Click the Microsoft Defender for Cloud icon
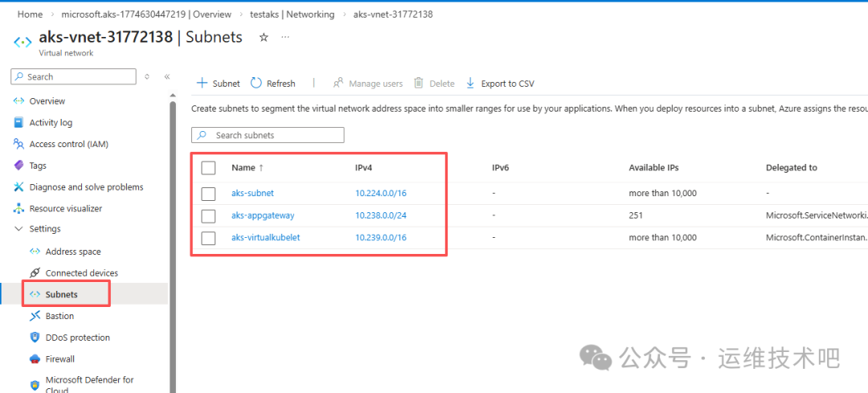This screenshot has width=868, height=393. coord(35,385)
